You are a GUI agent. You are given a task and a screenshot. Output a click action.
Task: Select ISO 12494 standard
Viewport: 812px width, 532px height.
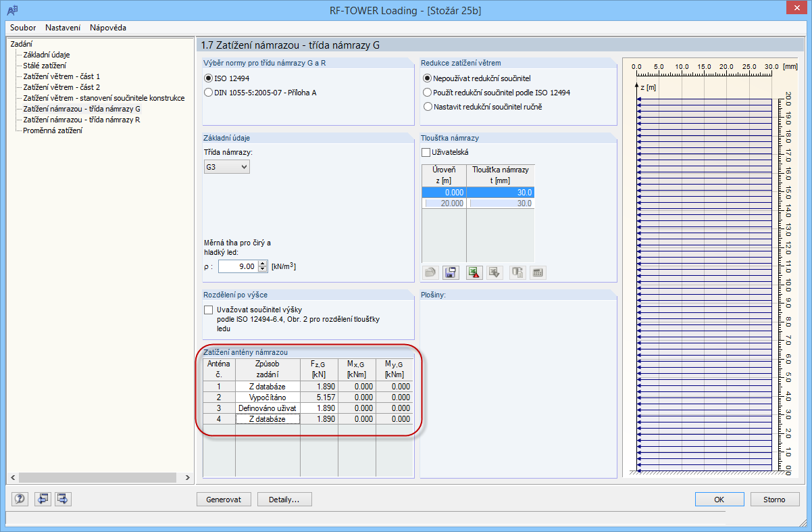point(227,78)
